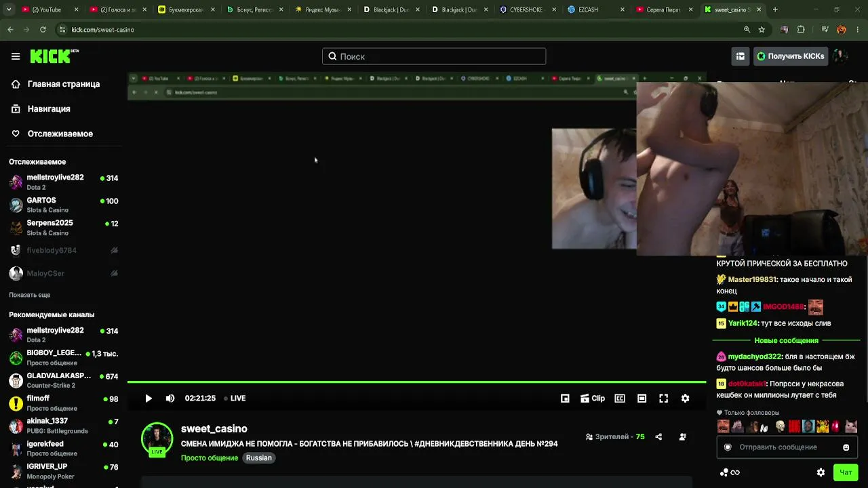Click chat username Master199831

click(x=752, y=279)
